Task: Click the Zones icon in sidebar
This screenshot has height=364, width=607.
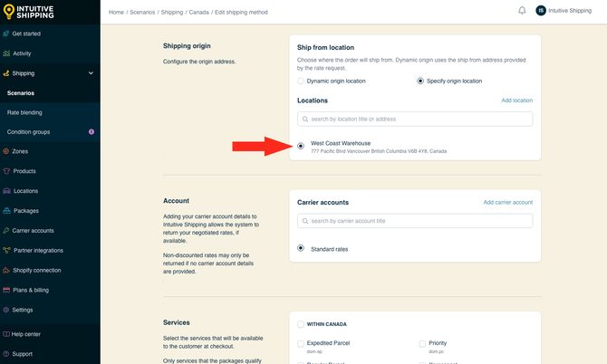Action: coord(5,151)
